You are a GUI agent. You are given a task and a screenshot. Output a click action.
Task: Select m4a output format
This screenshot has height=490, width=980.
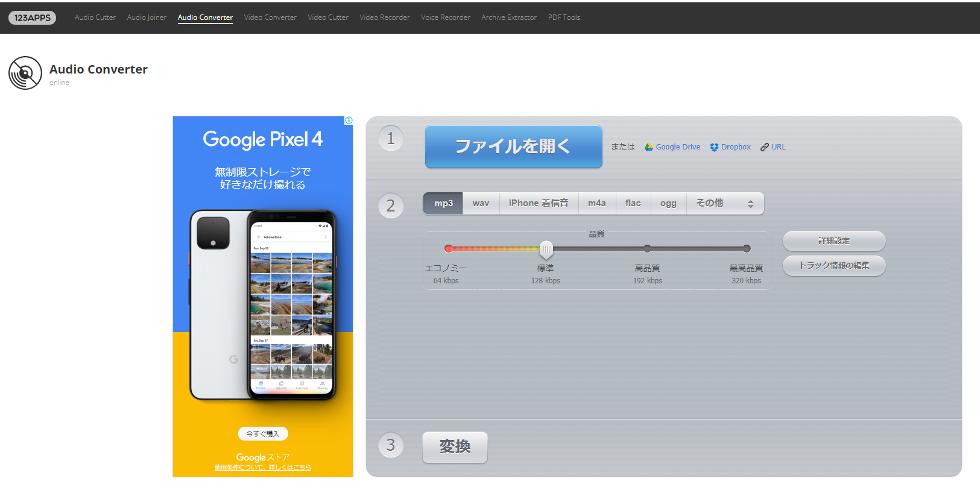[x=597, y=204]
